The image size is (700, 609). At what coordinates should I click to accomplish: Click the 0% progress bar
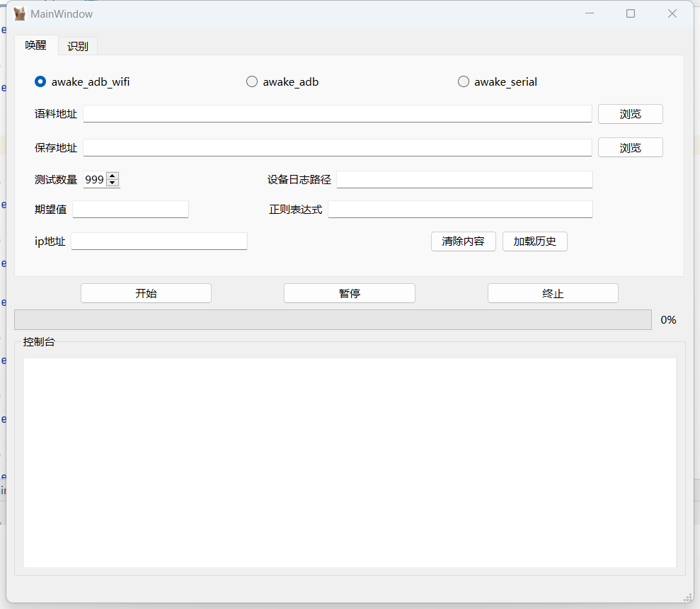(x=333, y=320)
